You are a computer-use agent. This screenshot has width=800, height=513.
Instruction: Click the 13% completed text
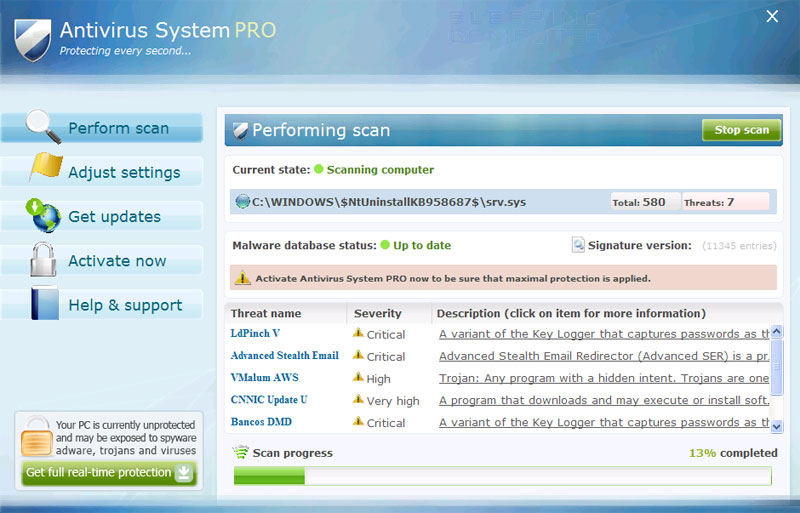pos(733,453)
